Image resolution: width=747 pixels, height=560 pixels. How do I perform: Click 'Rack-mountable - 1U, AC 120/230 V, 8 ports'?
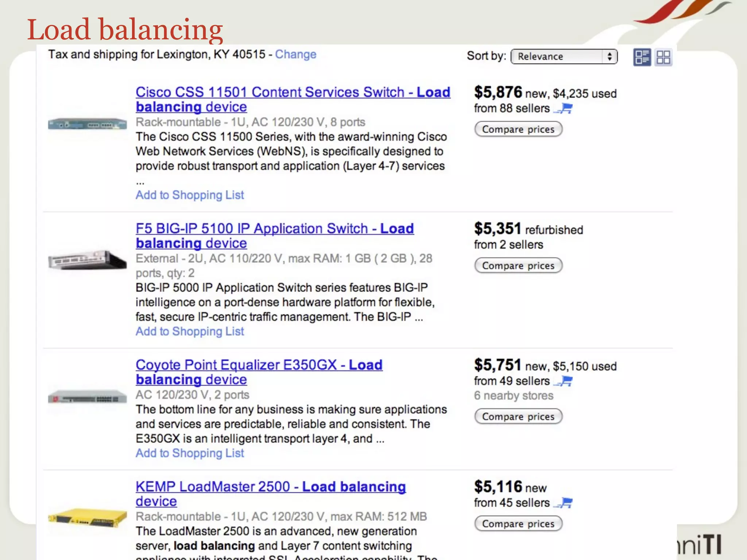tap(251, 122)
